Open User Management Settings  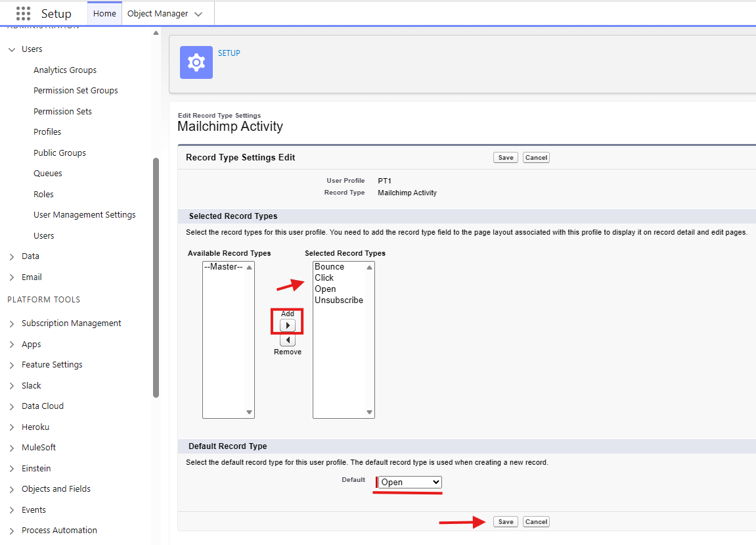pos(84,215)
